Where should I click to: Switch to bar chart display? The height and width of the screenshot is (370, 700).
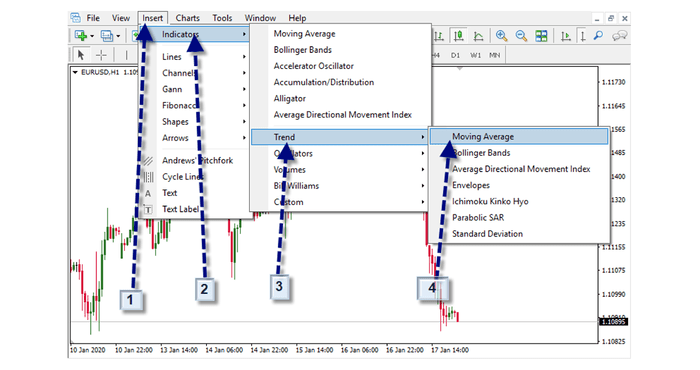[439, 36]
